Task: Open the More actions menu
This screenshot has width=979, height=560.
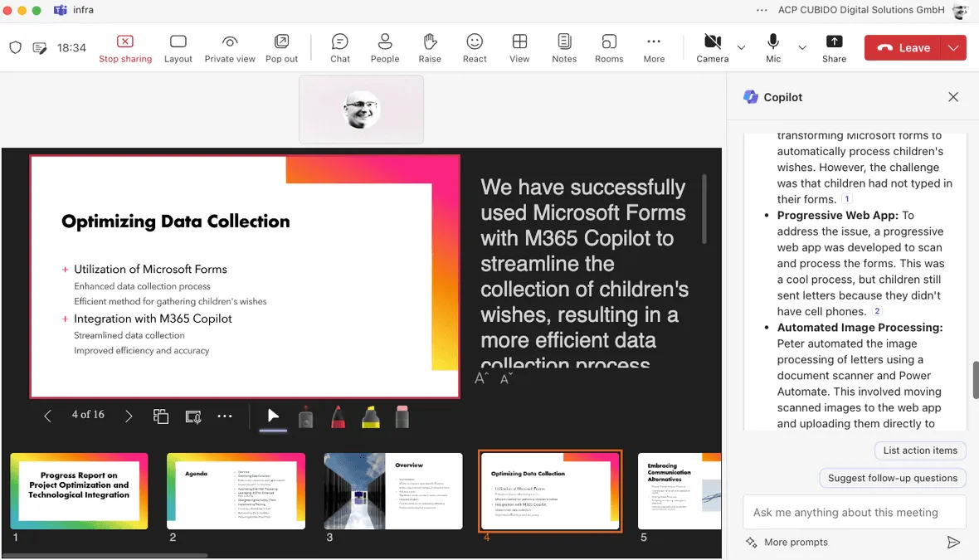Action: click(654, 47)
